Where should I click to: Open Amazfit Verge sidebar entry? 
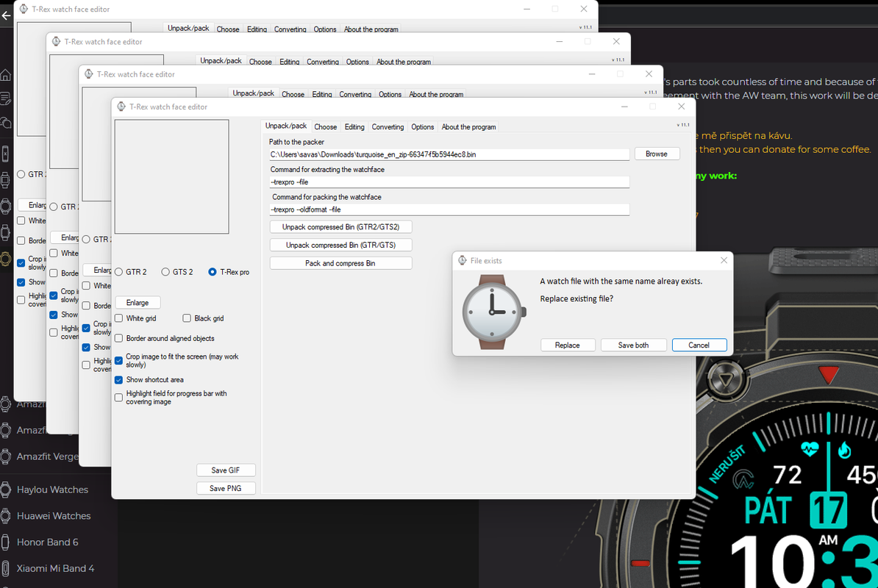tap(48, 456)
